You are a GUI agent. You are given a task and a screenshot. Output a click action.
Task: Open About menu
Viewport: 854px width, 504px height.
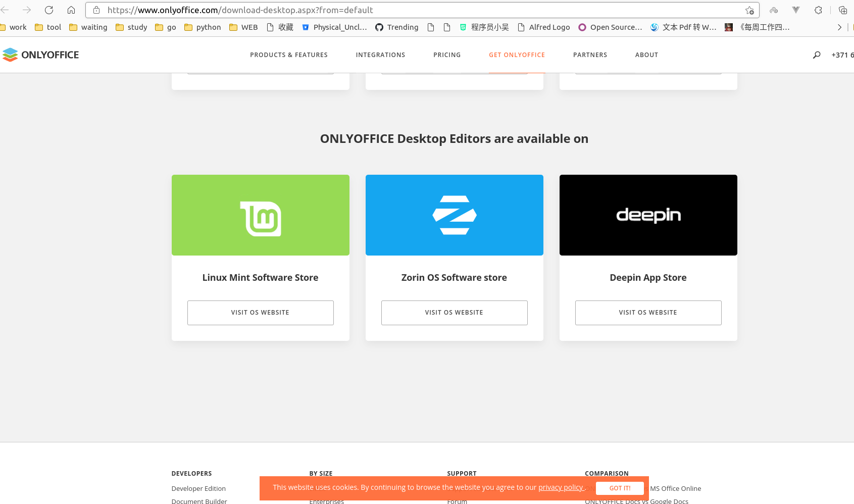646,55
